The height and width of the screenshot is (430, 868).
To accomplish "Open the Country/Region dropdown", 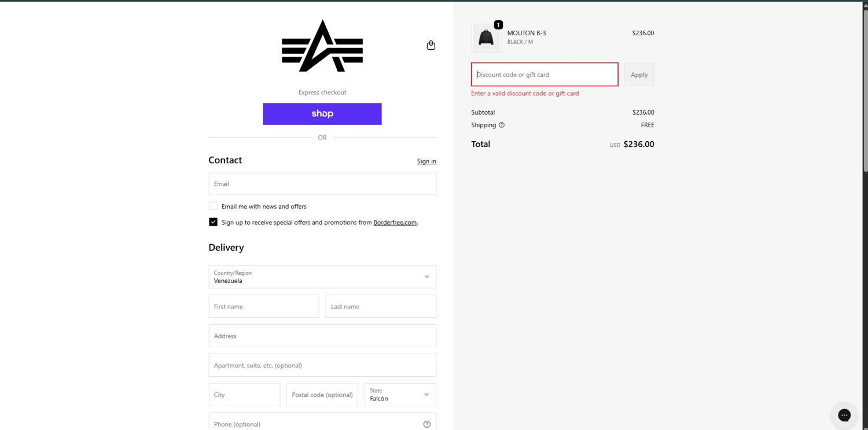I will (322, 277).
